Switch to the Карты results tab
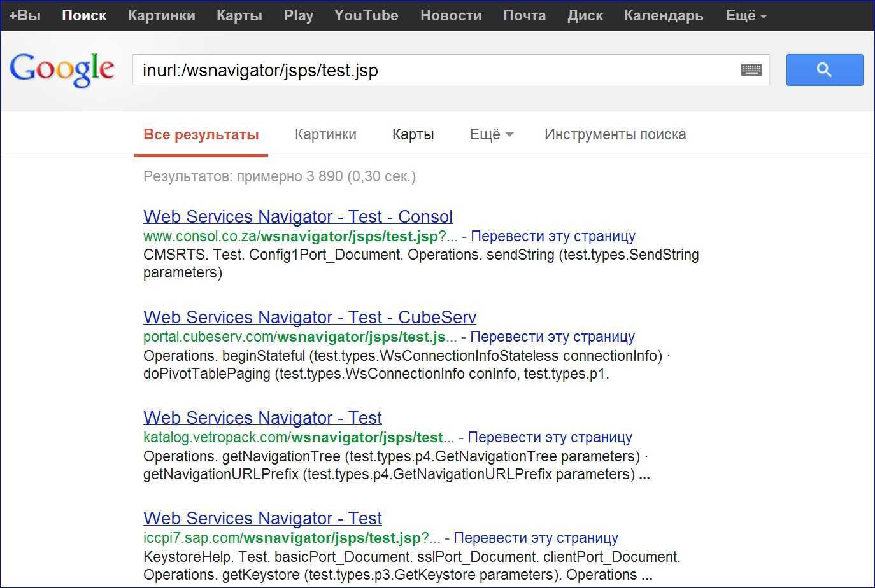This screenshot has height=588, width=875. pos(413,134)
